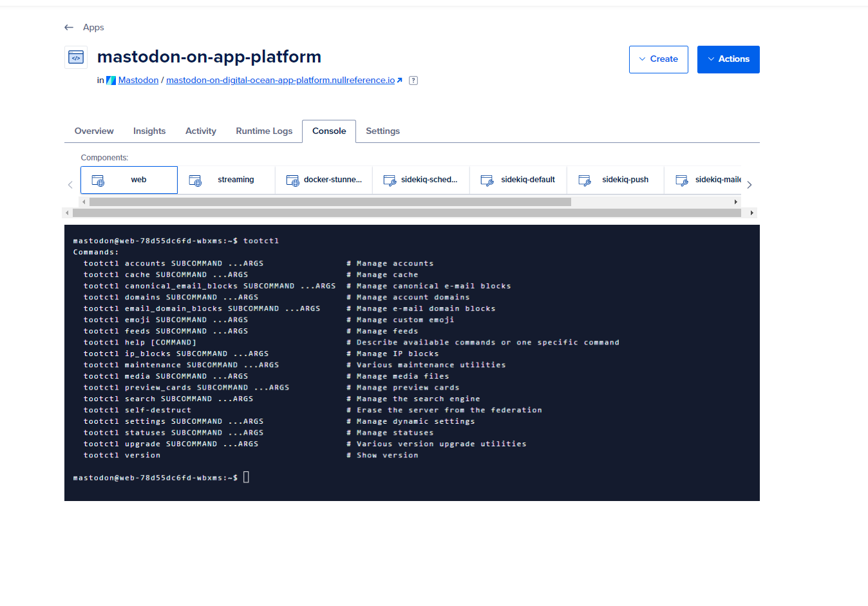Screen dimensions: 868x606
Task: Click the sidekiq-push worker icon
Action: click(584, 180)
